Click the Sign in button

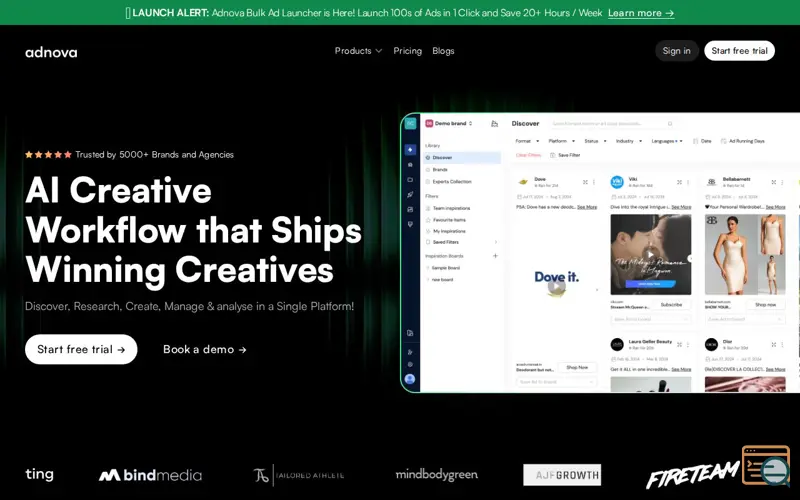(x=676, y=51)
